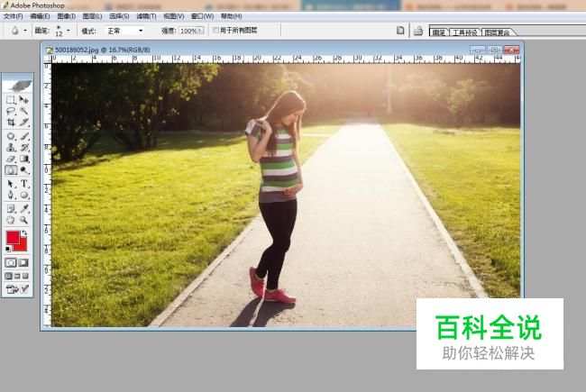This screenshot has height=392, width=586.
Task: Close the 500186052.jpg document window
Action: [x=511, y=50]
